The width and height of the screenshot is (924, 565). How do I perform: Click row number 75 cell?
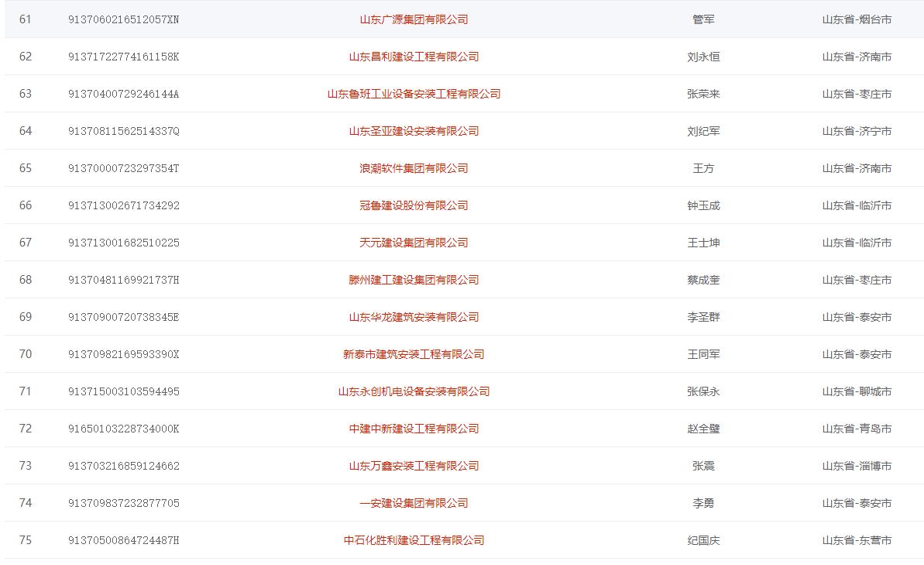(x=26, y=540)
